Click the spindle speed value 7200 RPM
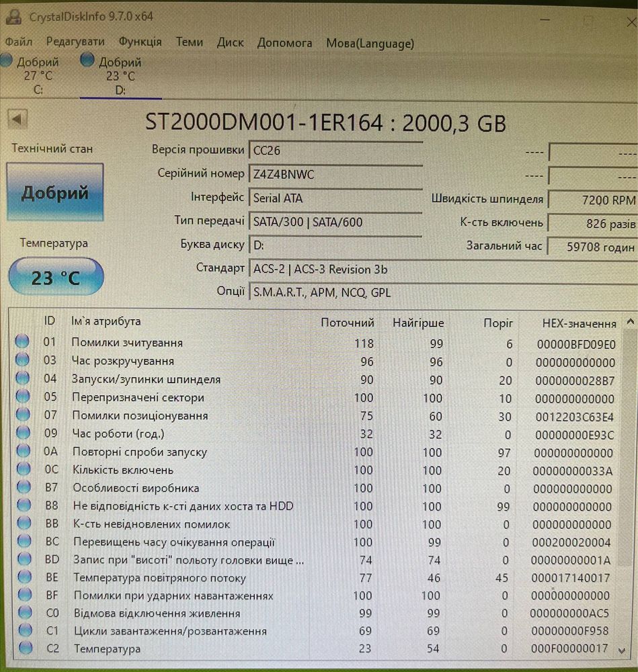This screenshot has width=638, height=672. 593,200
